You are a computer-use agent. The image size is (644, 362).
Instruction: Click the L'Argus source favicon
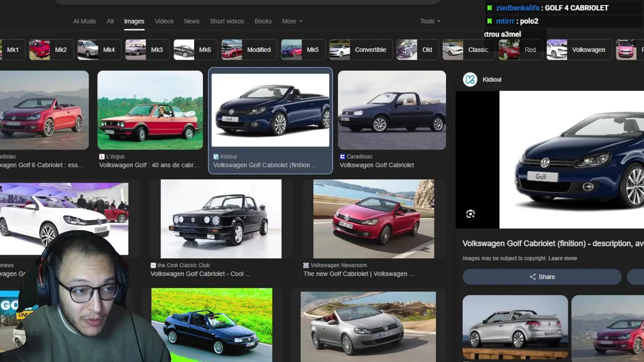point(102,157)
